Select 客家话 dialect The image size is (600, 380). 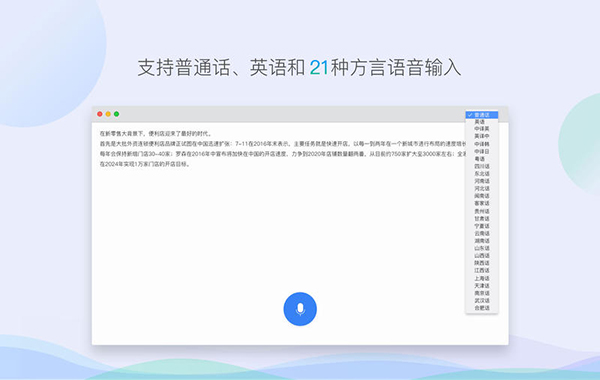coord(482,203)
